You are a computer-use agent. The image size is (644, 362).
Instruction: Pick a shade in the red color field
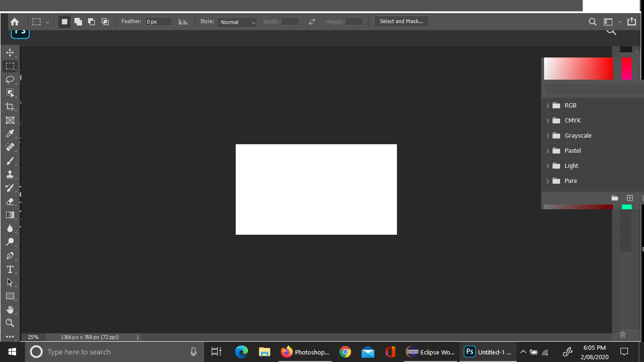(578, 69)
